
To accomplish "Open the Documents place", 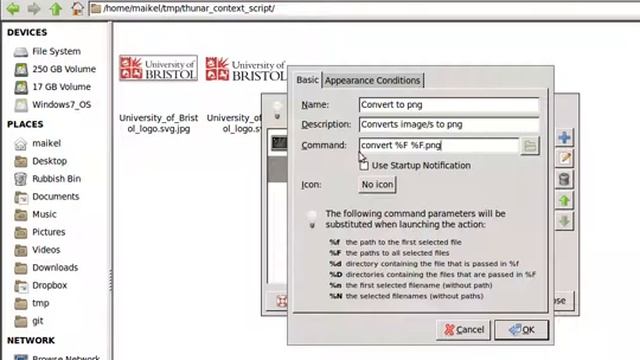I will point(56,197).
